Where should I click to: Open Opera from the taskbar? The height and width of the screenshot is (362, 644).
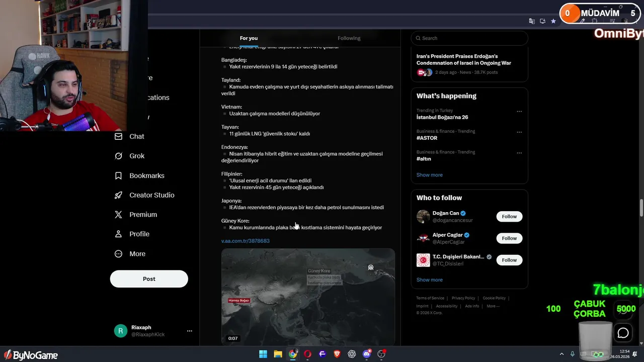click(307, 354)
